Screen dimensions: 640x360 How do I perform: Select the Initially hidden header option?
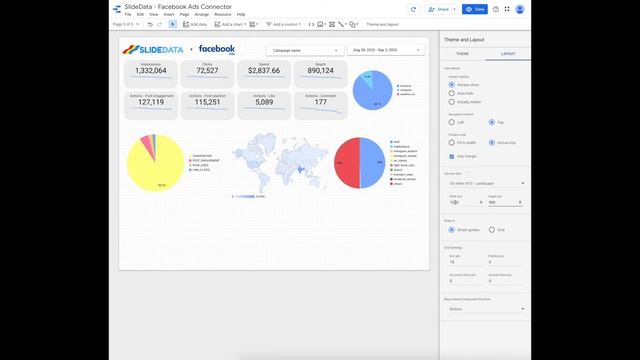[451, 102]
